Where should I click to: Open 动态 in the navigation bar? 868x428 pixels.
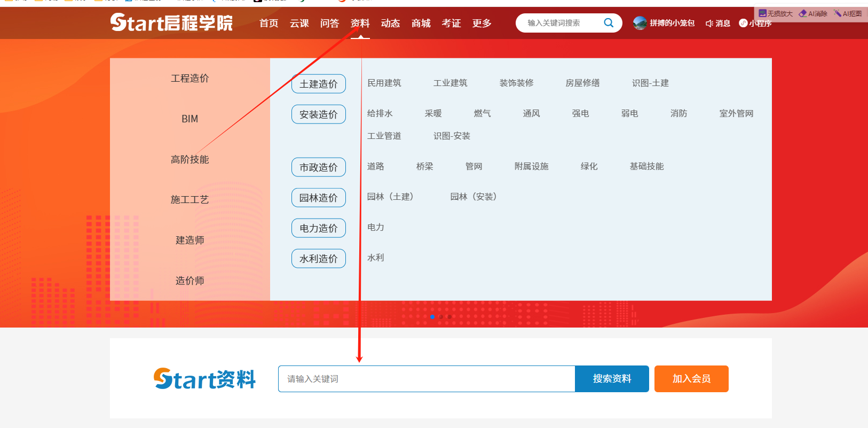click(391, 24)
